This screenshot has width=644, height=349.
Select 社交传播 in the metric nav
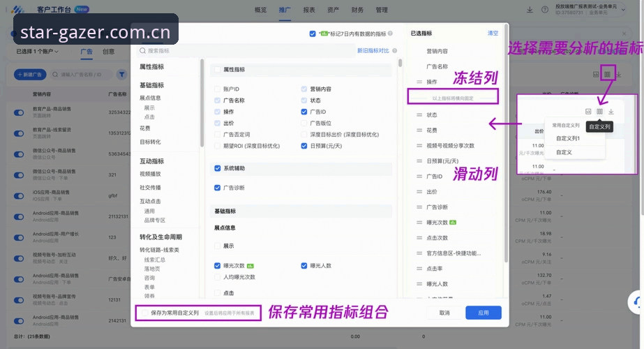pyautogui.click(x=150, y=188)
